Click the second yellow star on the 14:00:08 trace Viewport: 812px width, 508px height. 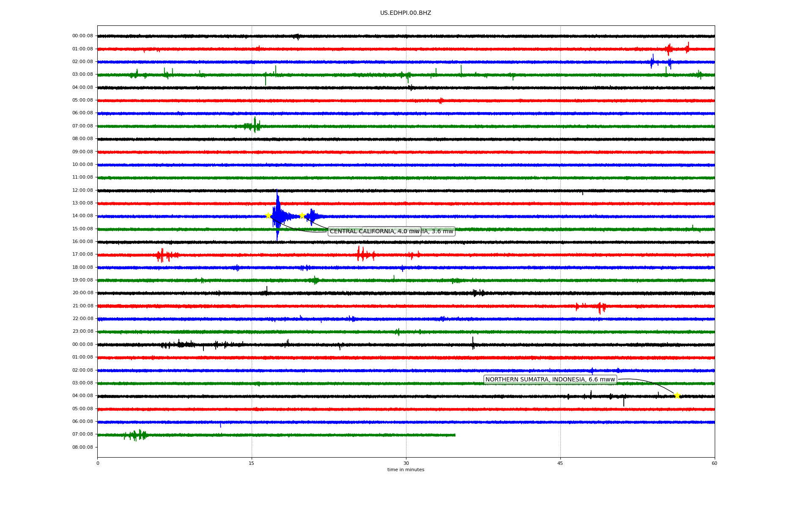[x=302, y=215]
